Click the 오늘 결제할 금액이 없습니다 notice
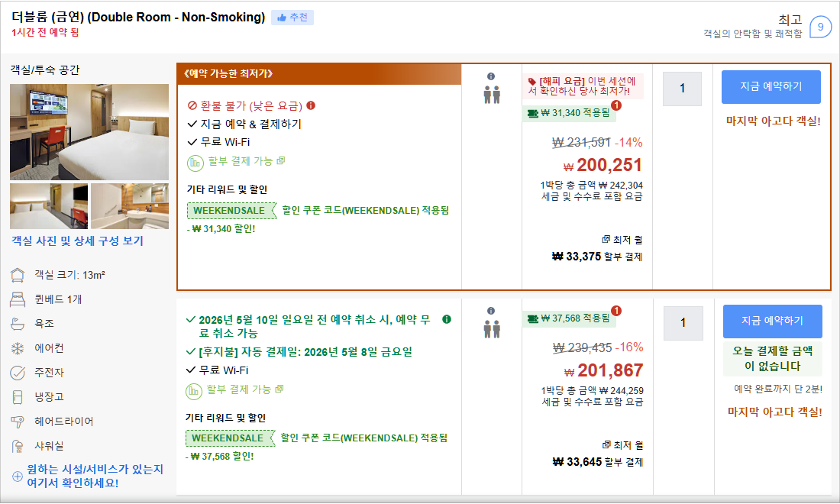Viewport: 840px width, 504px height. tap(773, 359)
